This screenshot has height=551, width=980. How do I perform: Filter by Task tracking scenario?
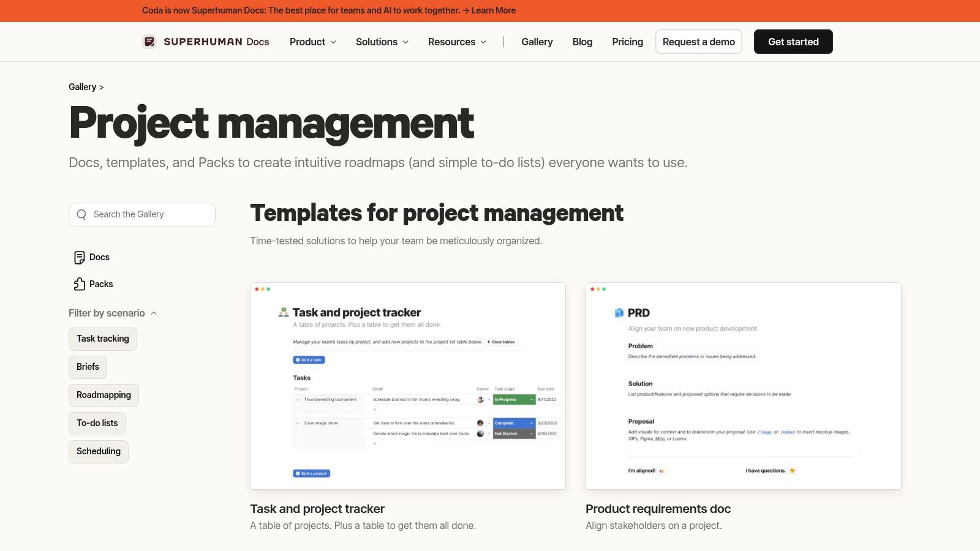103,339
